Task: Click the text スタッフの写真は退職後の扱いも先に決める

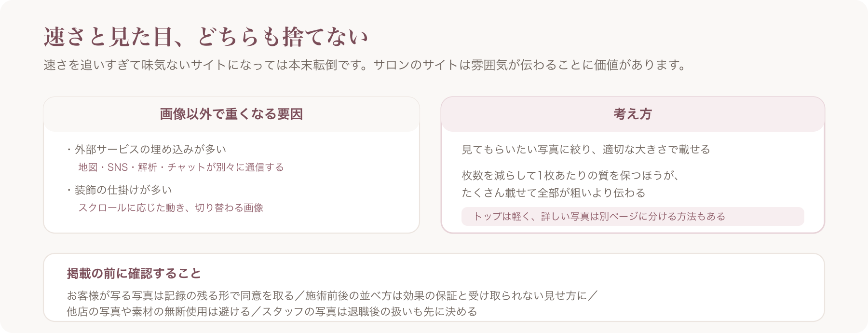Action: click(x=369, y=312)
